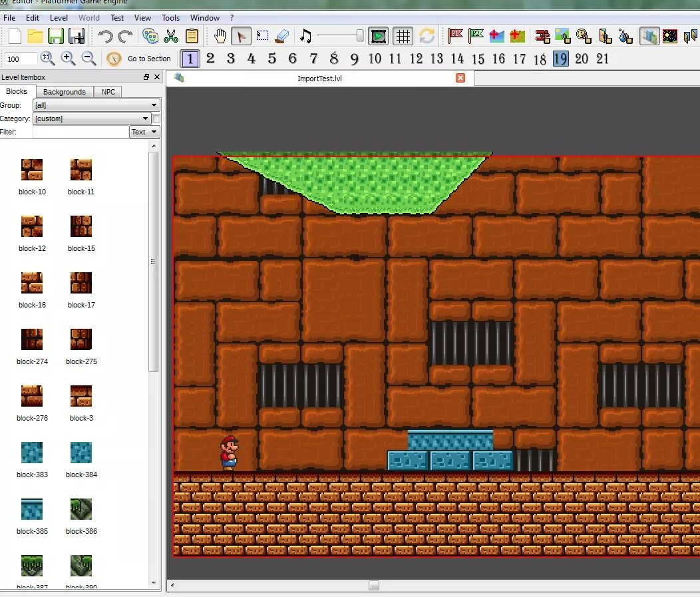
Task: Click the Save As floppy icon
Action: [77, 36]
